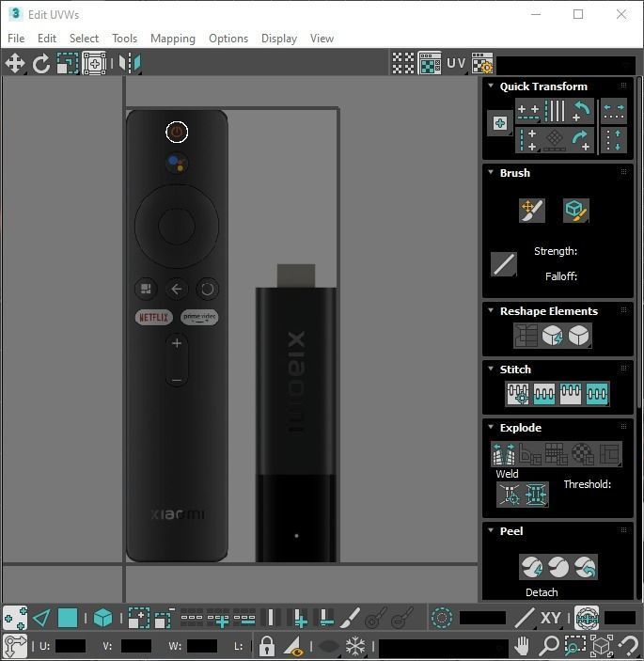
Task: Collapse the Peel rollout
Action: pos(491,530)
